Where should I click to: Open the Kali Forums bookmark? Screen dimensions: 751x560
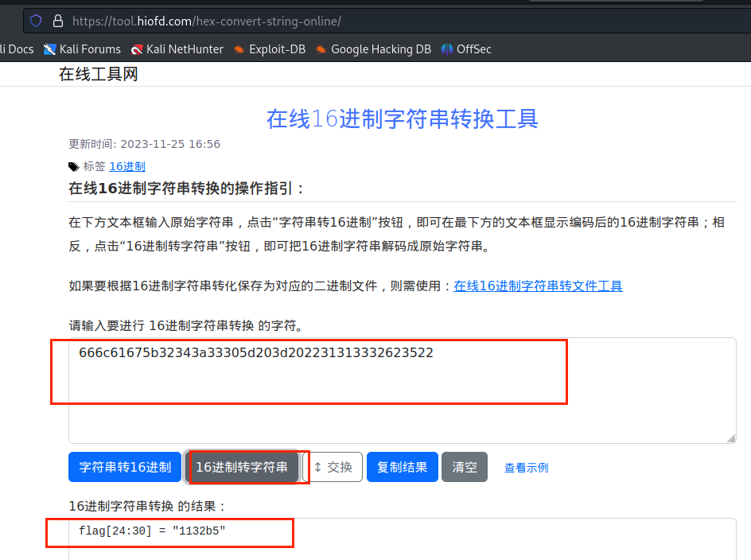[82, 49]
